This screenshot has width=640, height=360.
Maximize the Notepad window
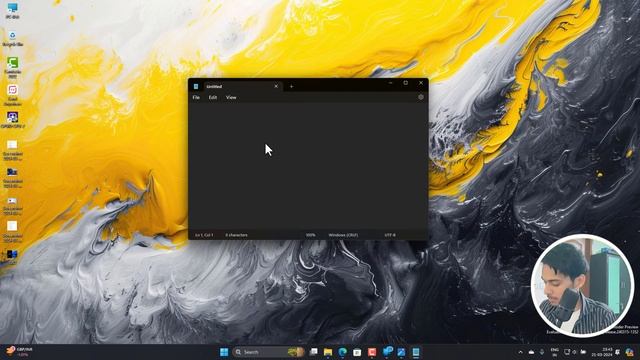click(406, 83)
